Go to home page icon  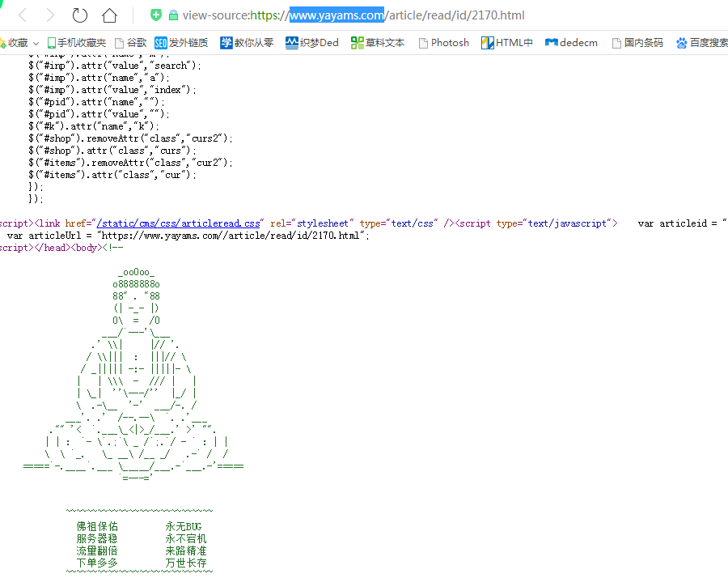109,15
